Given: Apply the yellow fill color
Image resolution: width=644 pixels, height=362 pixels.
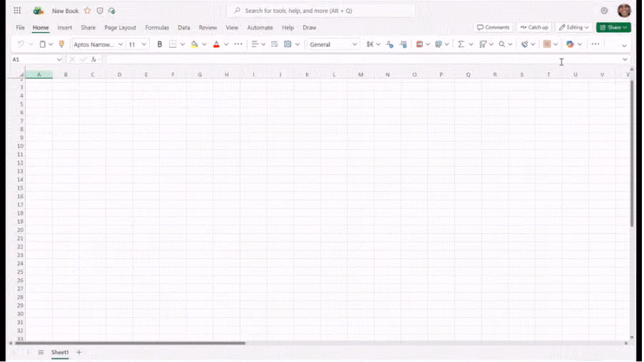Looking at the screenshot, I should click(x=194, y=44).
